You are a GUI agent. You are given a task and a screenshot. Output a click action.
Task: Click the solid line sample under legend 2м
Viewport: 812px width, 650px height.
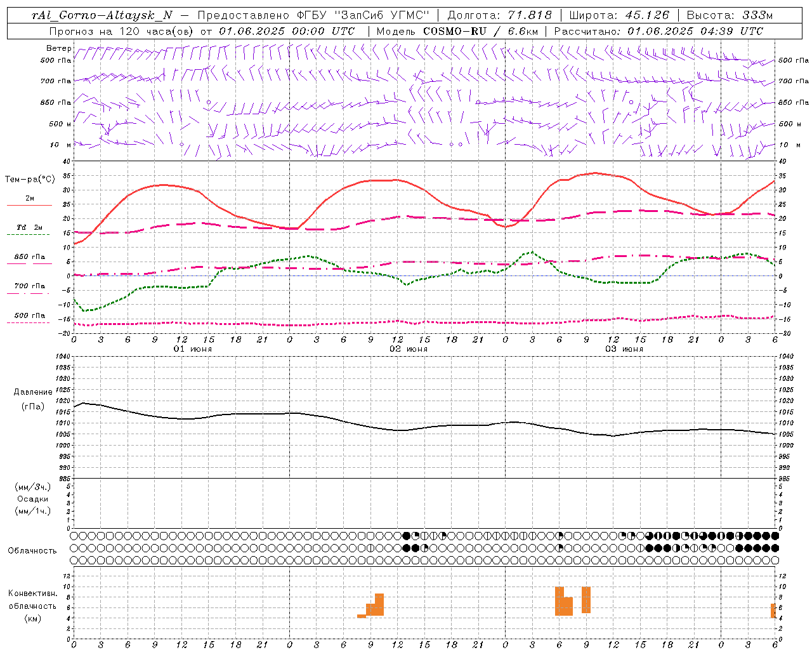[x=29, y=206]
